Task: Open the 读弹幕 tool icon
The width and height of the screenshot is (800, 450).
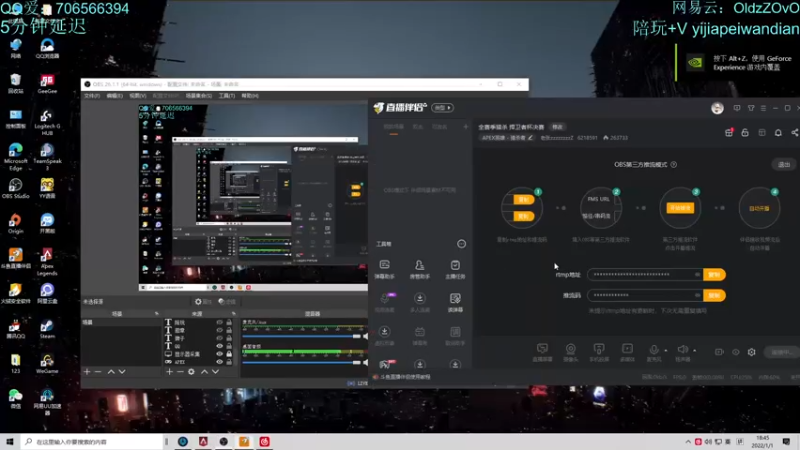Action: coord(455,302)
